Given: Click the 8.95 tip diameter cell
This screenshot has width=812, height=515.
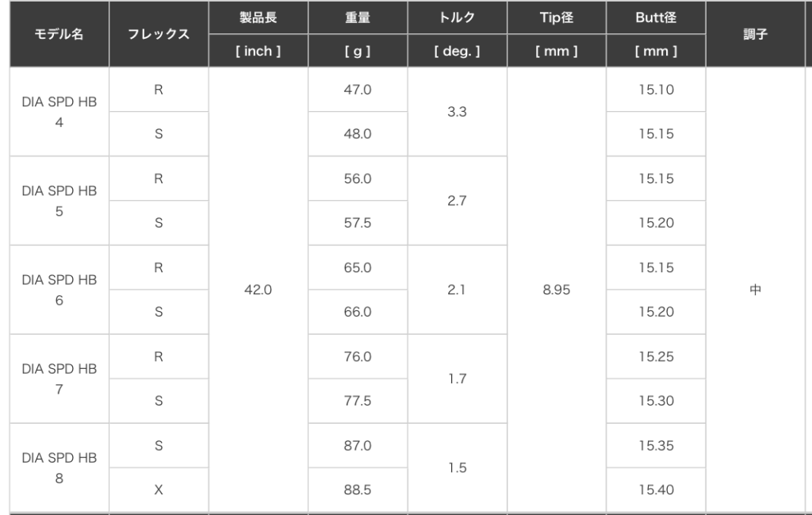Looking at the screenshot, I should 556,290.
